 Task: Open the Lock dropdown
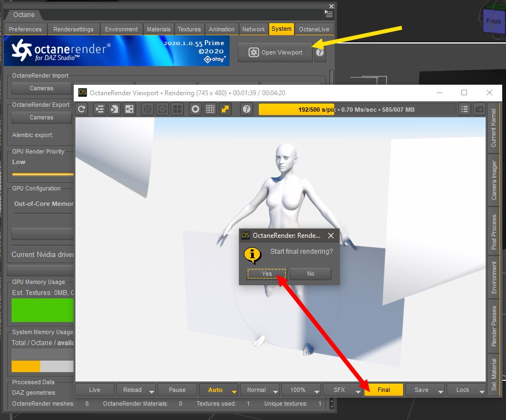[482, 391]
